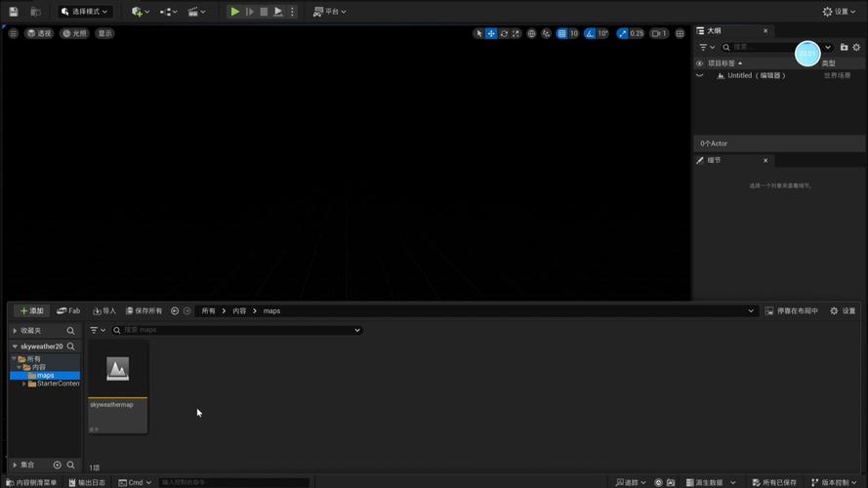Open Fab marketplace button

coord(68,311)
